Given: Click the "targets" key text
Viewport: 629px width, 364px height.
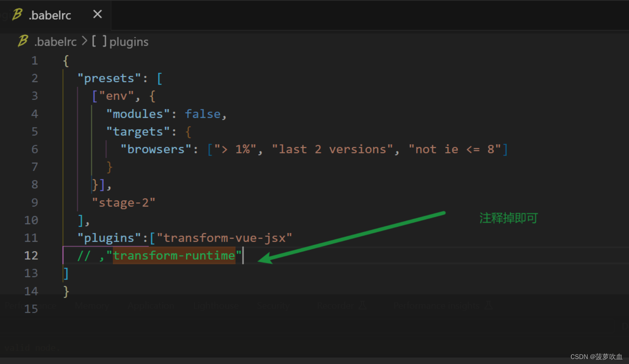Looking at the screenshot, I should pyautogui.click(x=138, y=132).
